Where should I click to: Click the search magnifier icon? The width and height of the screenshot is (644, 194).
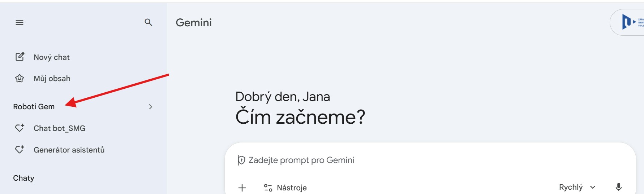[148, 22]
